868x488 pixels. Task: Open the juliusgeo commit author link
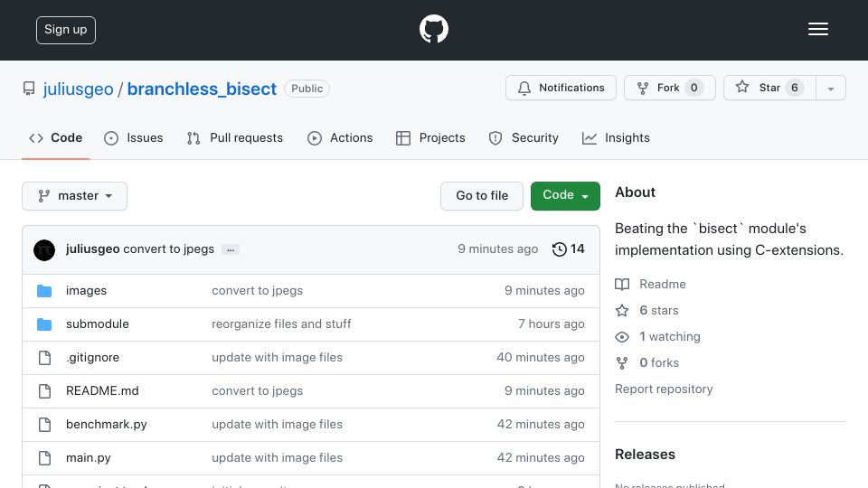pos(92,249)
